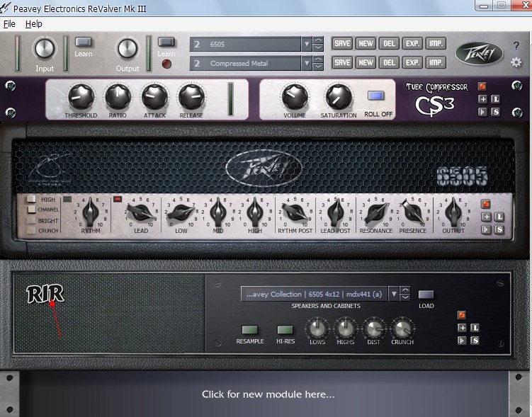Click the 6505 amp bypass arrow icon
This screenshot has width=532, height=417.
tap(486, 229)
